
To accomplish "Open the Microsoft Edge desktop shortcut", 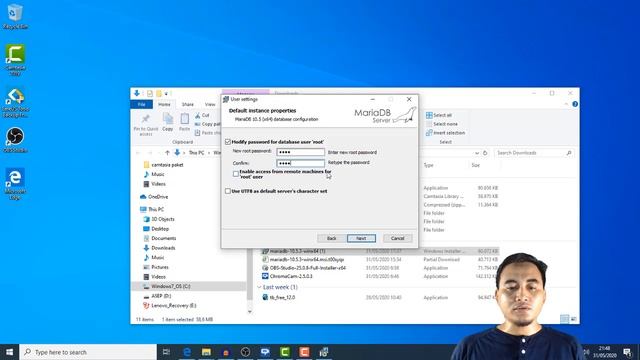I will coord(16,184).
